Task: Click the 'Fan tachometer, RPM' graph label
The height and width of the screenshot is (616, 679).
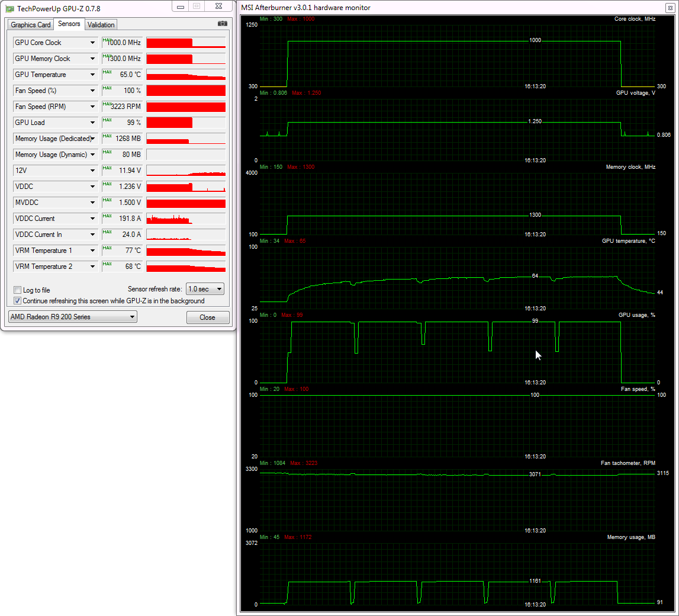Action: coord(628,464)
